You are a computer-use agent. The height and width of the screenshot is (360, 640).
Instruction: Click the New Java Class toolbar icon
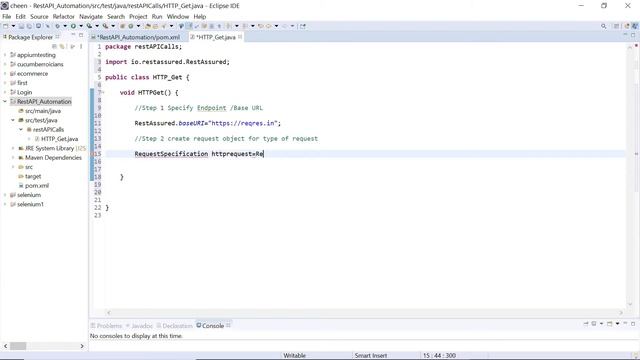(x=131, y=26)
